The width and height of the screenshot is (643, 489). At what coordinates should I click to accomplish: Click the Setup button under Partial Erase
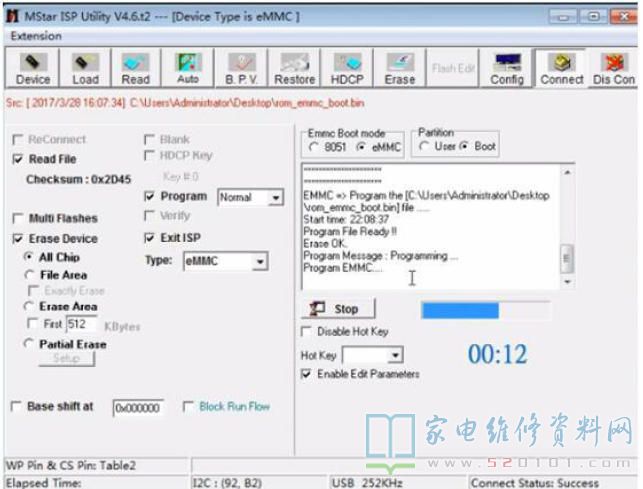pyautogui.click(x=67, y=359)
